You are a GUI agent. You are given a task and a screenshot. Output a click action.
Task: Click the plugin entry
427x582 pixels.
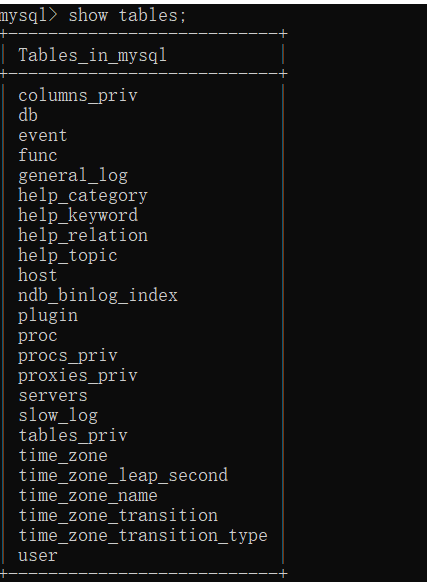(48, 316)
